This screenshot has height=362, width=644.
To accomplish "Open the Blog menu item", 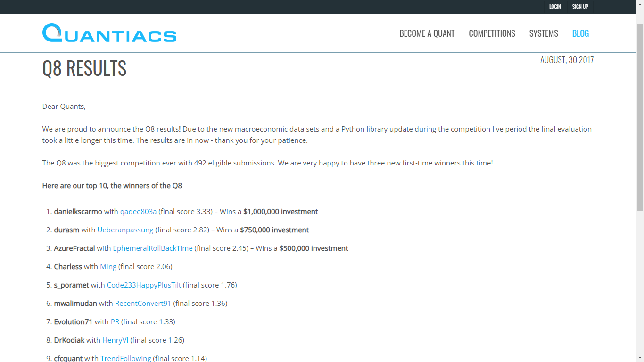I will 580,33.
